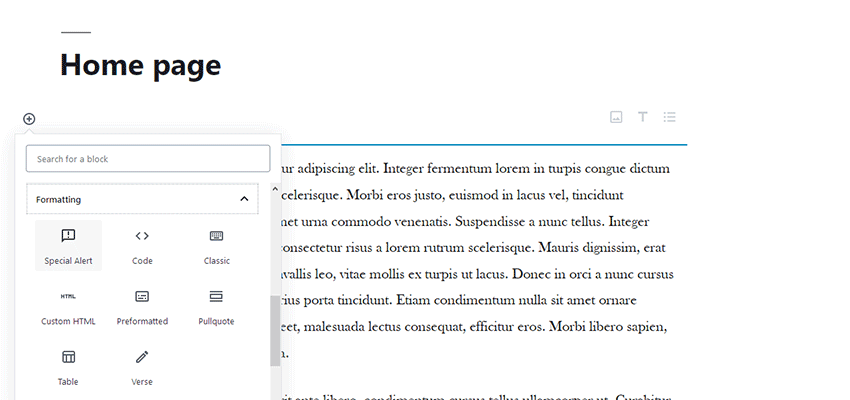
Task: Click the add block plus icon
Action: 29,119
